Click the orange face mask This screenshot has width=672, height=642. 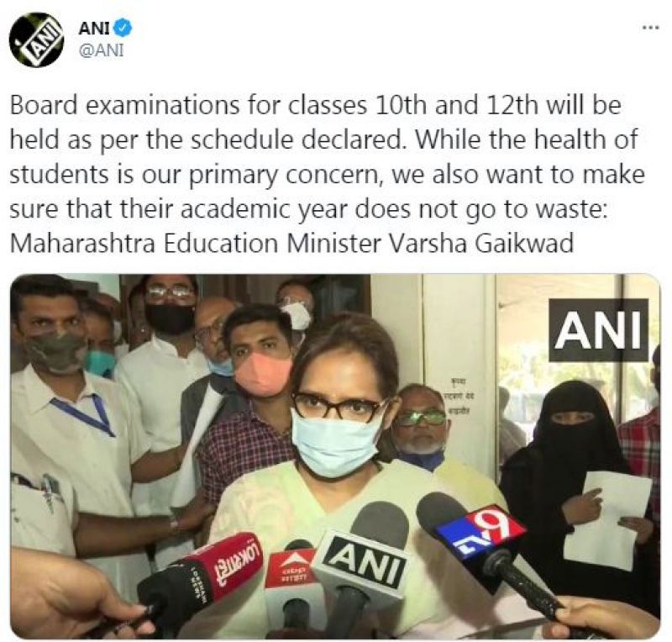[x=262, y=374]
